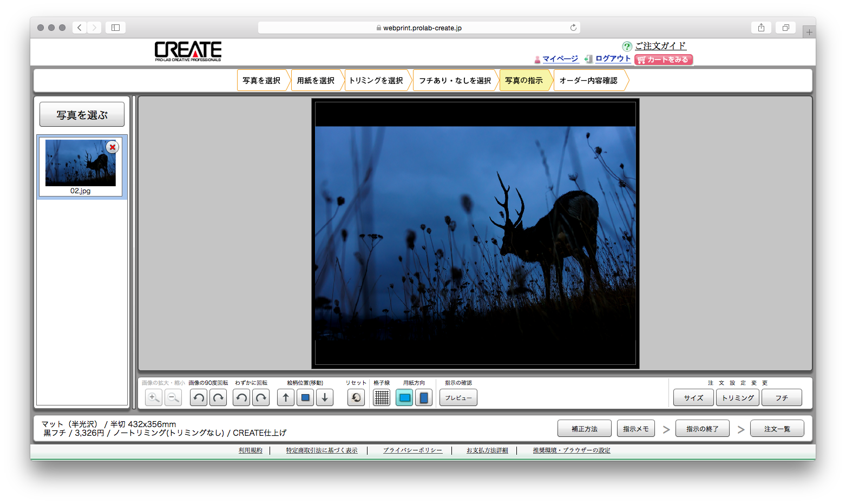Open the フチ border setting
Screen dimensions: 846x504
(x=782, y=398)
